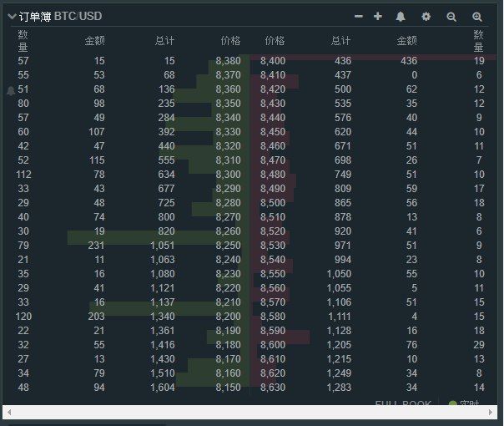Click the ask price 8,600 row
The height and width of the screenshot is (426, 504).
272,345
